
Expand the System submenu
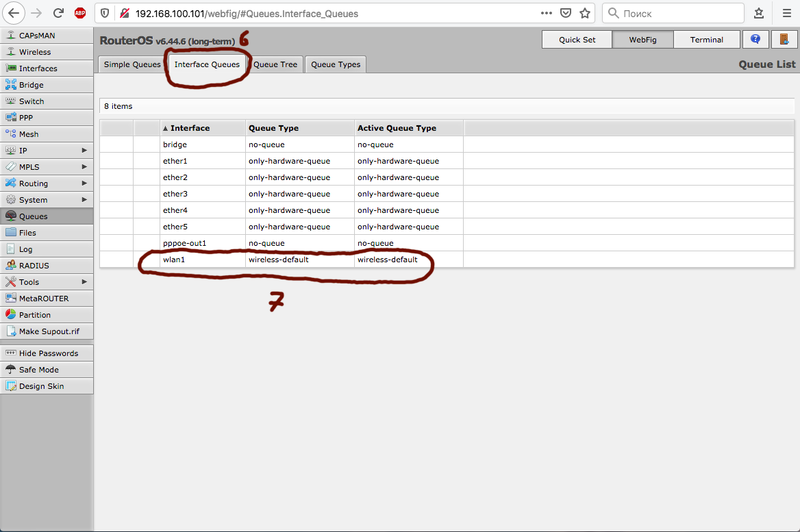click(84, 199)
